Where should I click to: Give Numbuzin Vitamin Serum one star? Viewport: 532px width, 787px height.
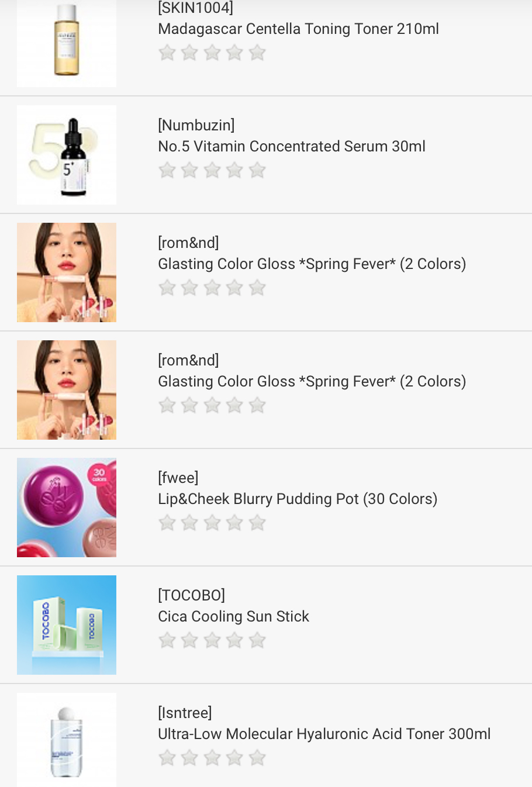tap(167, 171)
